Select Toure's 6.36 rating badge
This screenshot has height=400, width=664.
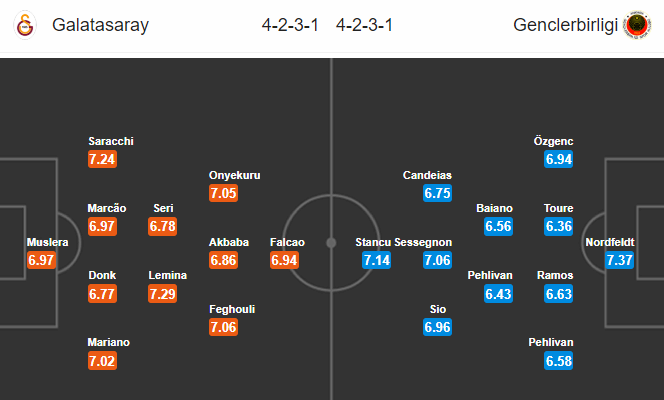(x=559, y=226)
